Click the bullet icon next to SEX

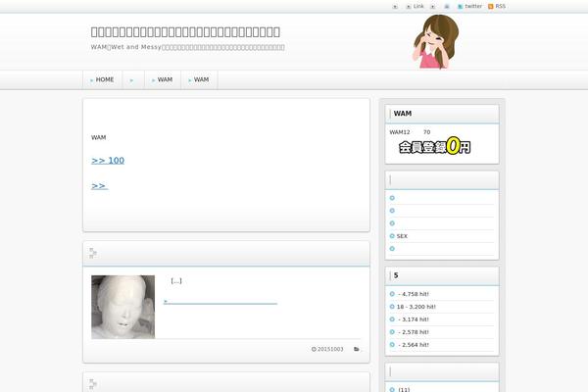392,236
